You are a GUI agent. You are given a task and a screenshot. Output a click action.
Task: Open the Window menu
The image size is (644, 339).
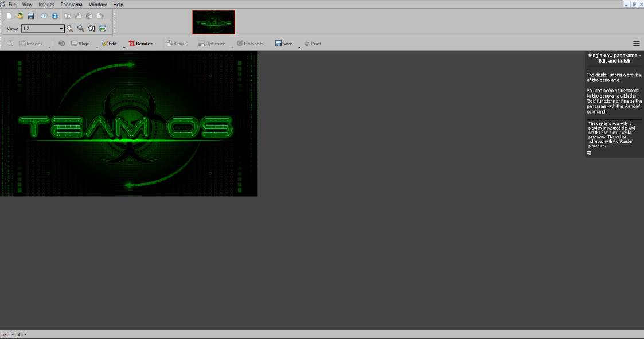pos(97,5)
